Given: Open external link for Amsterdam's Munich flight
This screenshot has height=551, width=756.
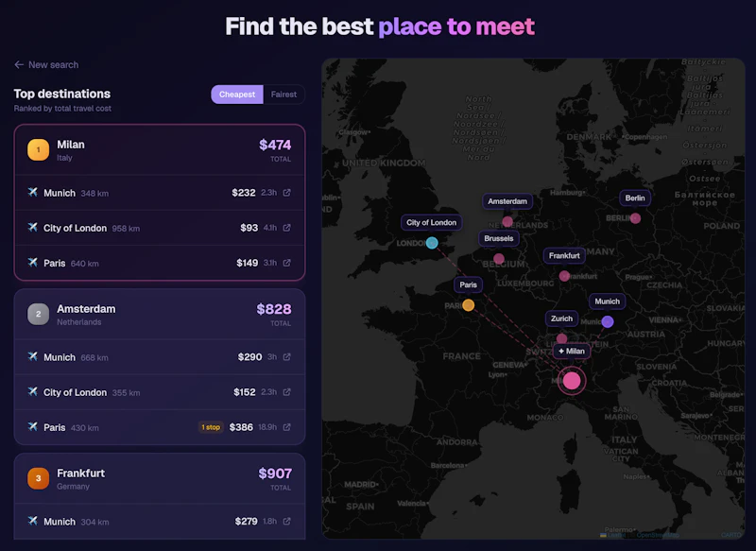Looking at the screenshot, I should pyautogui.click(x=287, y=356).
